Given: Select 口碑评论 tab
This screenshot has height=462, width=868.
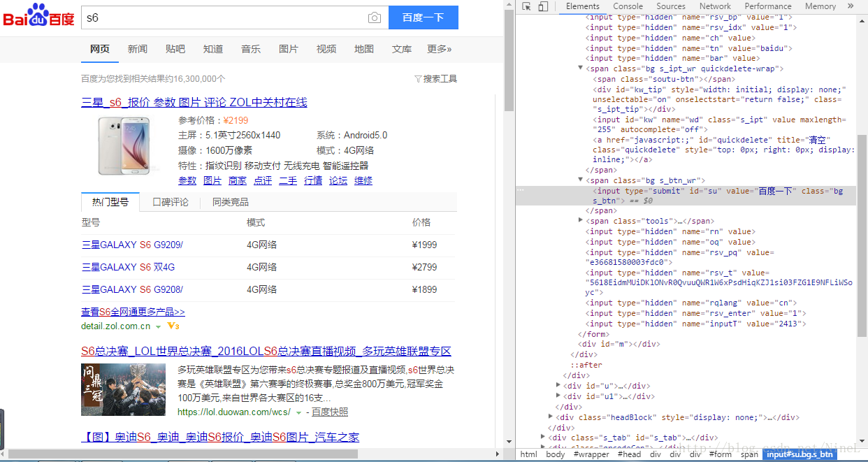Looking at the screenshot, I should [x=171, y=202].
